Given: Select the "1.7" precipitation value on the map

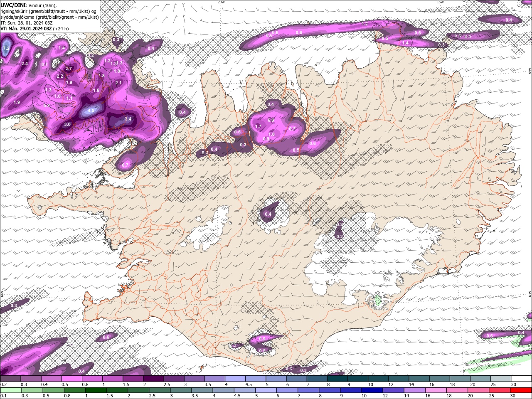Looking at the screenshot, I should point(258,126).
